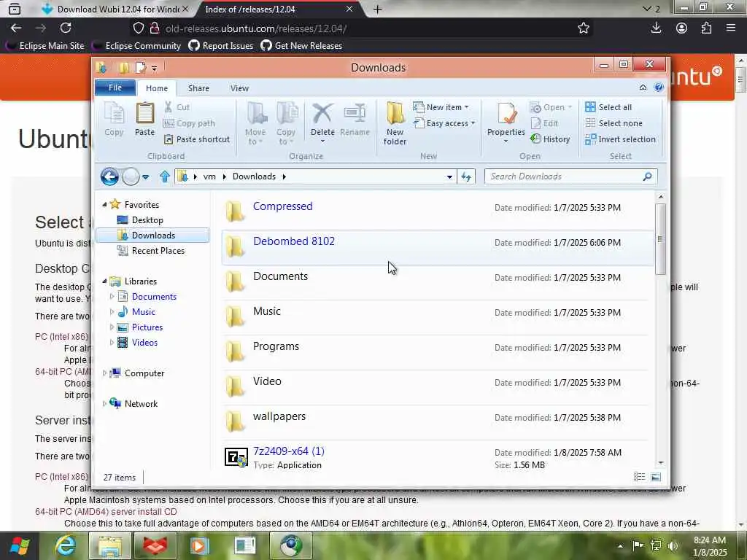Open recent locations arrow beside forward button
The image size is (747, 560).
click(145, 176)
